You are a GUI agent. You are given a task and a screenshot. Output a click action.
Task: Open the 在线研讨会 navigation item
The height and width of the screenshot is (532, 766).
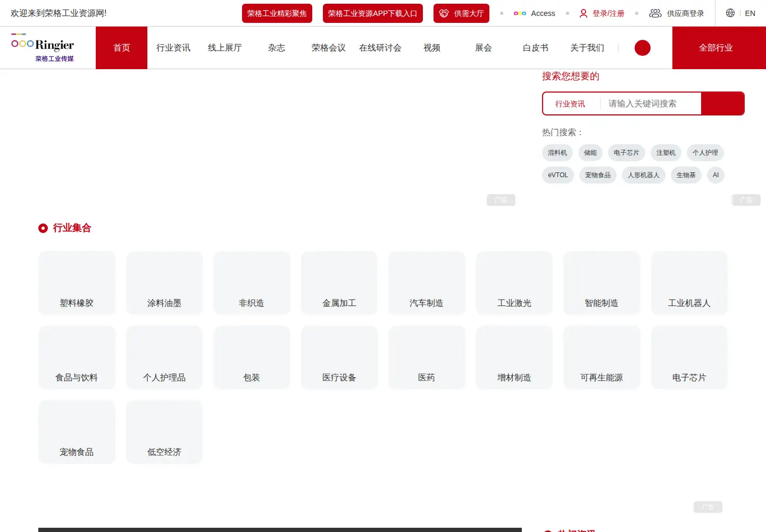380,48
